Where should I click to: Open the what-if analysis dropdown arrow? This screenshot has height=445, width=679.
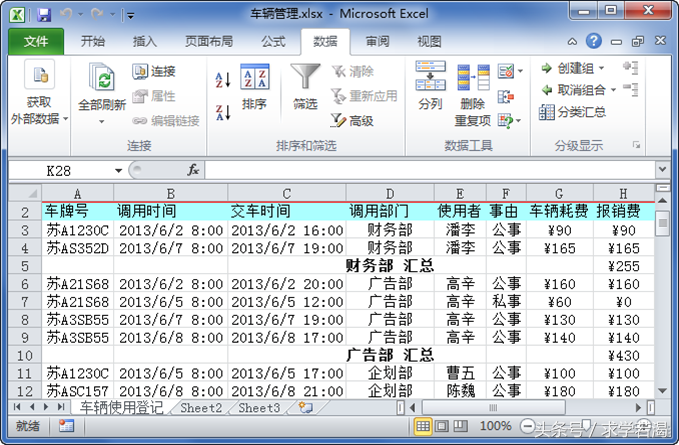point(519,121)
